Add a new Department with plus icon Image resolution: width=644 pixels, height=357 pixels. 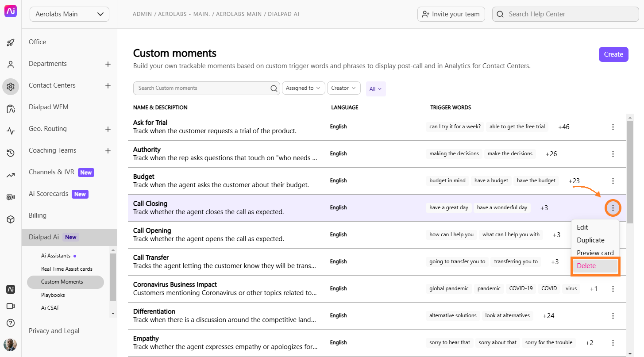click(108, 64)
